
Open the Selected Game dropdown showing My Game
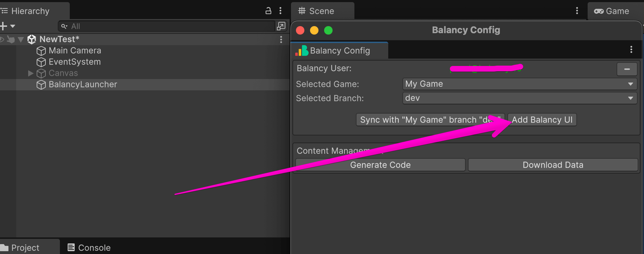click(x=519, y=84)
